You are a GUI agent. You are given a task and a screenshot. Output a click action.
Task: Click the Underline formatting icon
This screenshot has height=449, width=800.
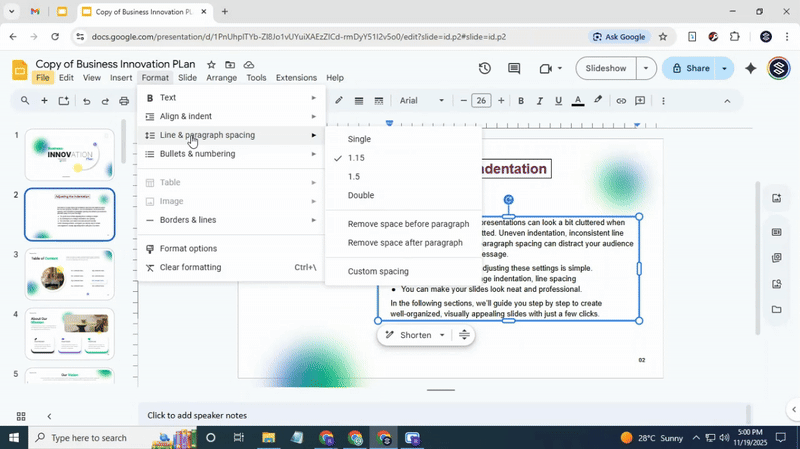pyautogui.click(x=559, y=101)
